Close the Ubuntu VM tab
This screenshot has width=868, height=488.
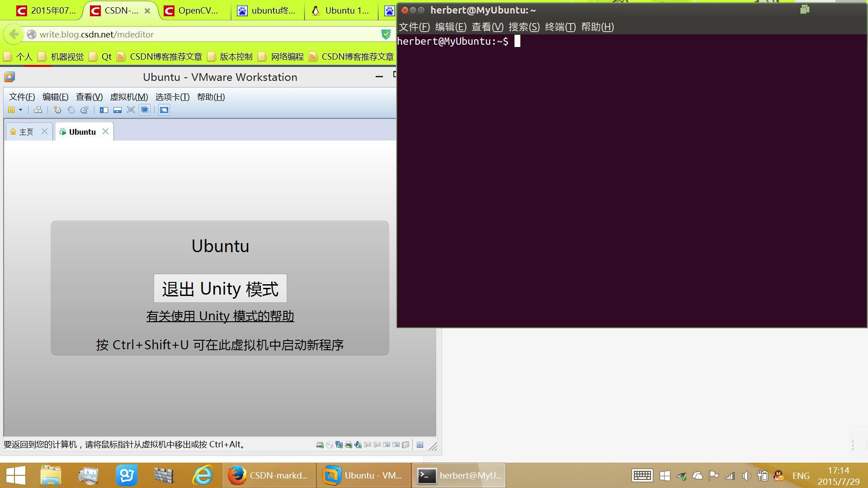point(105,131)
